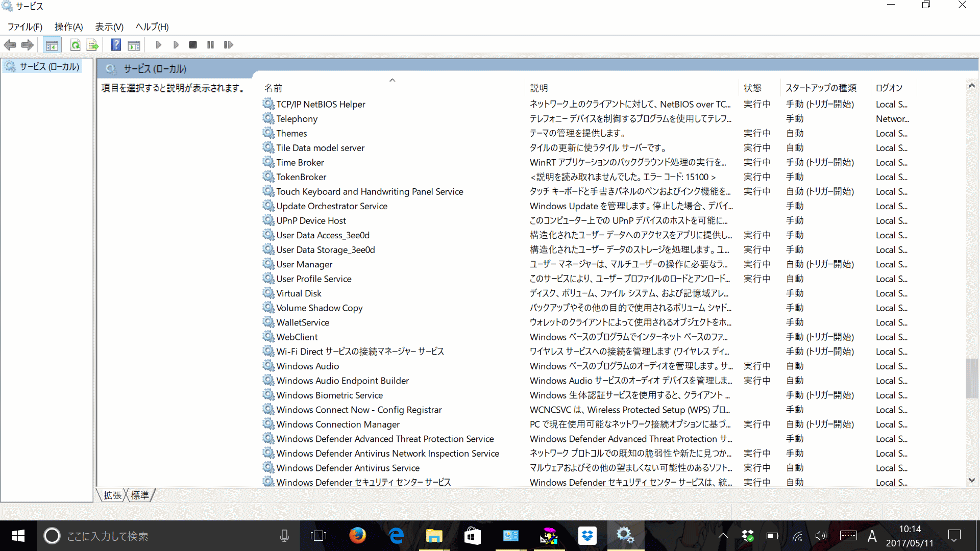Select the Windows Connection Manager service
The height and width of the screenshot is (551, 980).
tap(338, 424)
